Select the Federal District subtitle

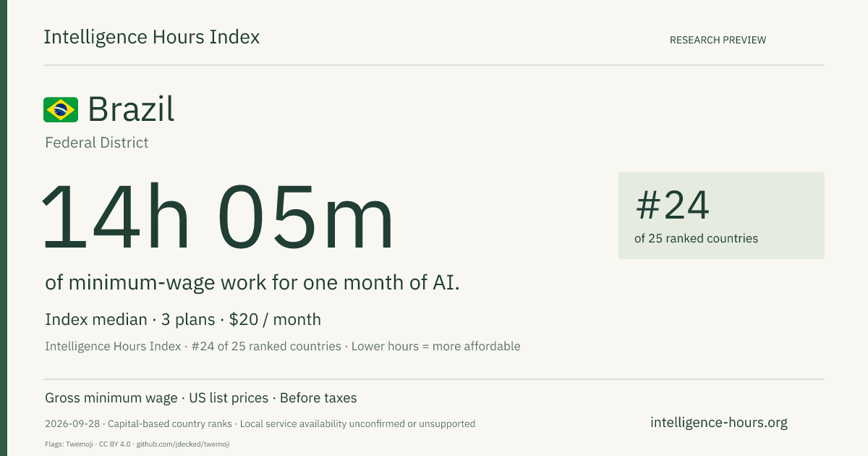pyautogui.click(x=97, y=143)
